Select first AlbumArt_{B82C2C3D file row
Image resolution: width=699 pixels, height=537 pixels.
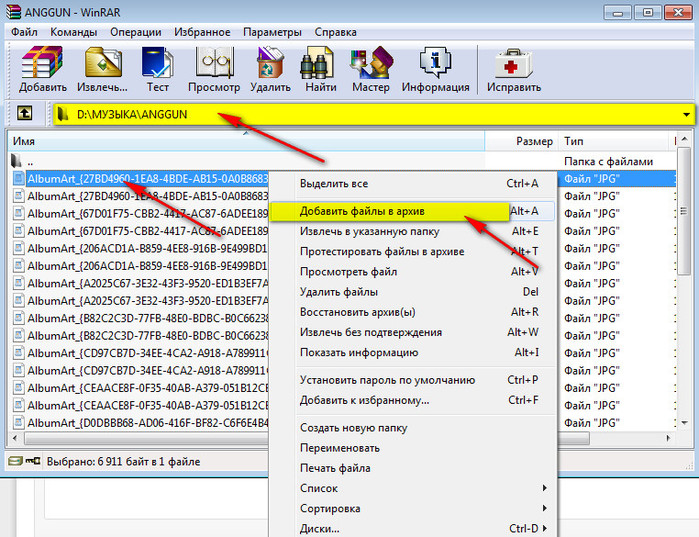point(139,318)
